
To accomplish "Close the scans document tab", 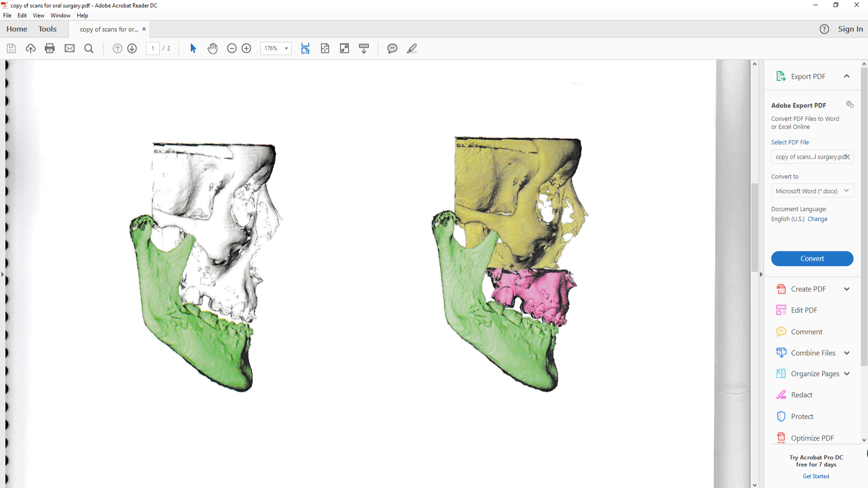I will [x=144, y=29].
